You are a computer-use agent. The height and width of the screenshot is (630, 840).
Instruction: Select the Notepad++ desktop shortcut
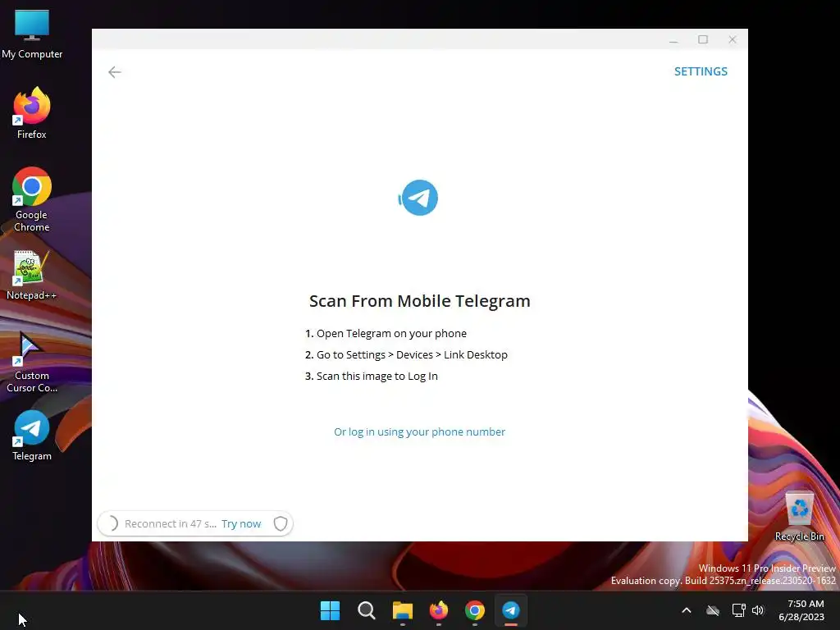32,276
